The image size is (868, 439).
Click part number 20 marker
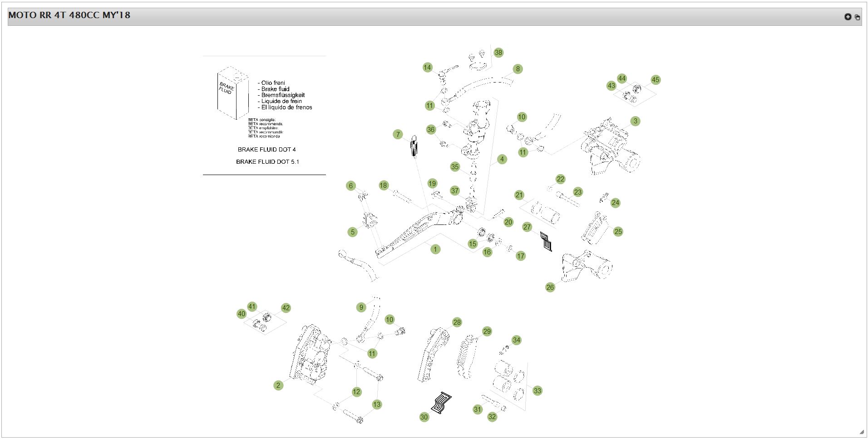[x=508, y=222]
